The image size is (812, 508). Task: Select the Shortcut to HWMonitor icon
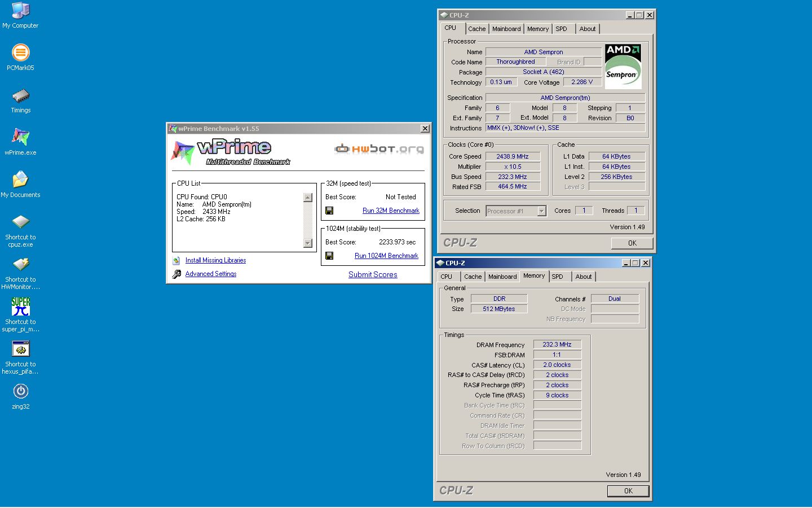pyautogui.click(x=20, y=265)
